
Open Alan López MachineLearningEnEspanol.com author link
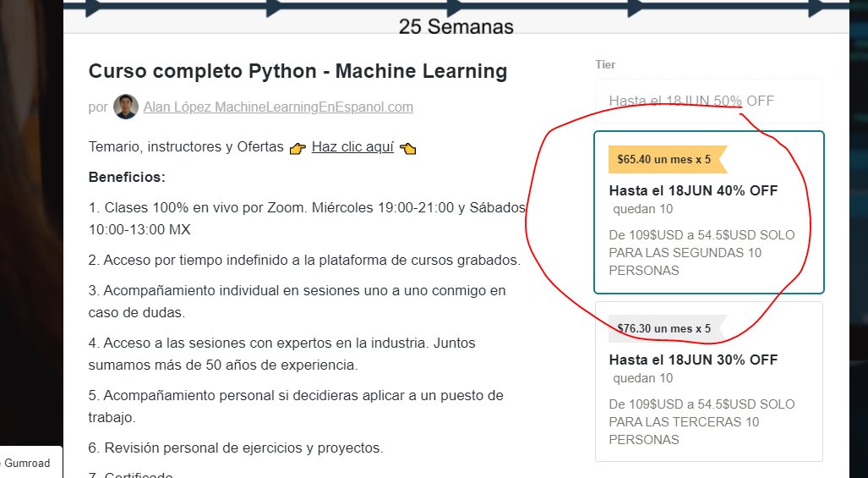[278, 107]
